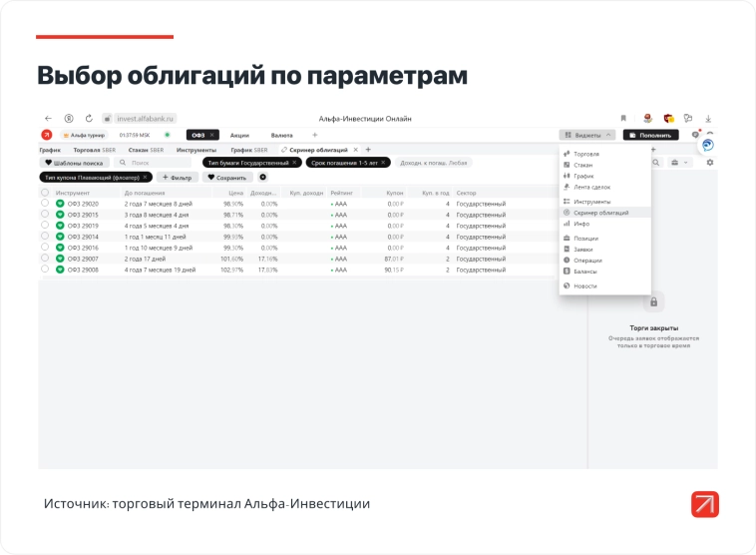Select the ОФЗ 29007 row circle
Screen dimensions: 756x555
pyautogui.click(x=45, y=258)
